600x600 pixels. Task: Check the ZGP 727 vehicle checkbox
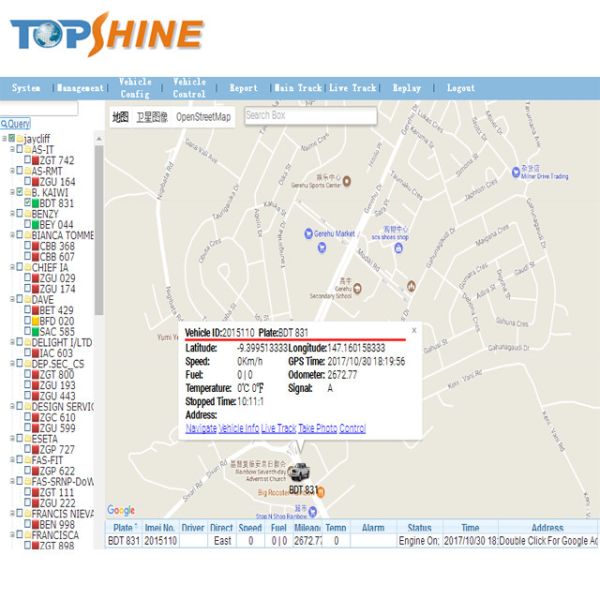[28, 449]
